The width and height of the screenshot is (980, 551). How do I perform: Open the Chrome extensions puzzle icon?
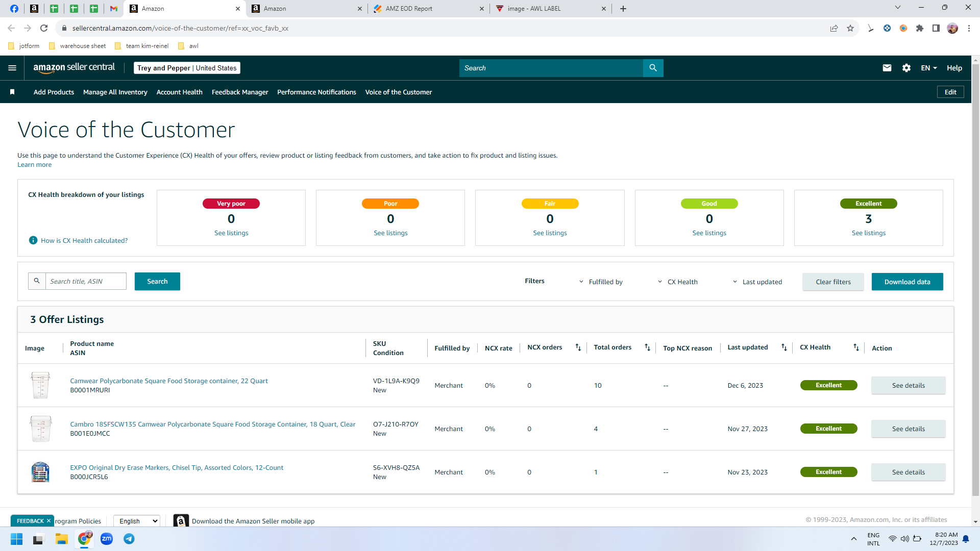tap(920, 28)
